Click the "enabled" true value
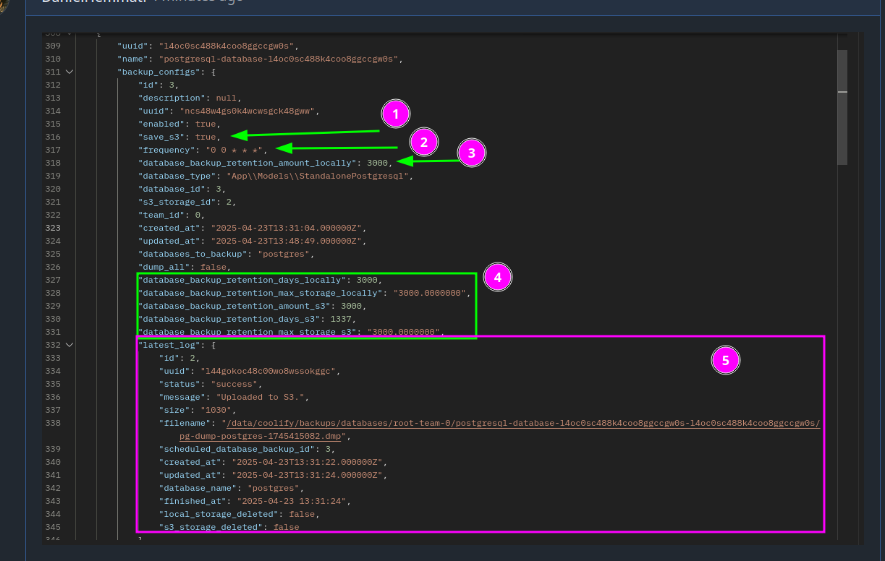Image resolution: width=885 pixels, height=561 pixels. [x=205, y=124]
